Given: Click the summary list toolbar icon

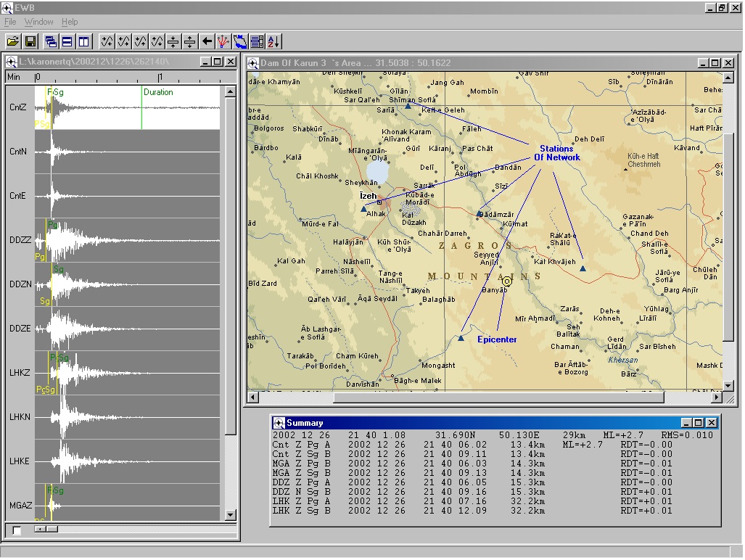Looking at the screenshot, I should [x=257, y=41].
